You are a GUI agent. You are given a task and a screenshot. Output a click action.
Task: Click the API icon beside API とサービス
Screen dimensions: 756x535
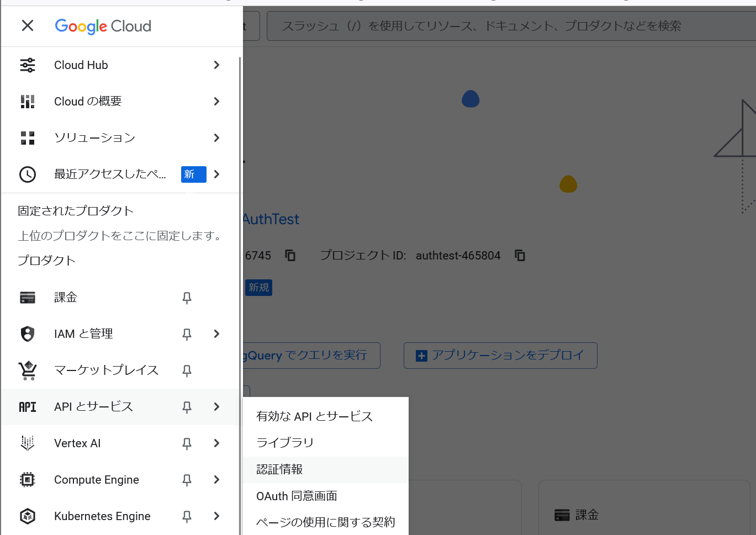tap(28, 407)
